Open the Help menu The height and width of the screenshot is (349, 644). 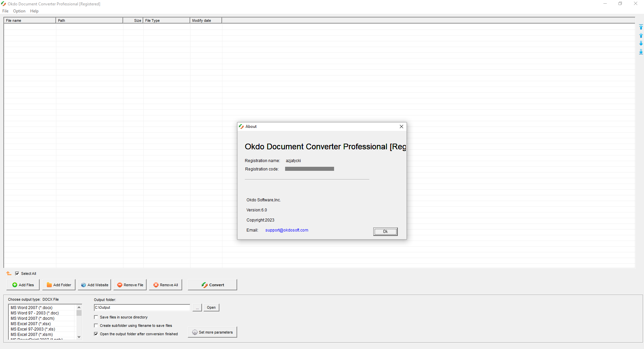coord(34,11)
